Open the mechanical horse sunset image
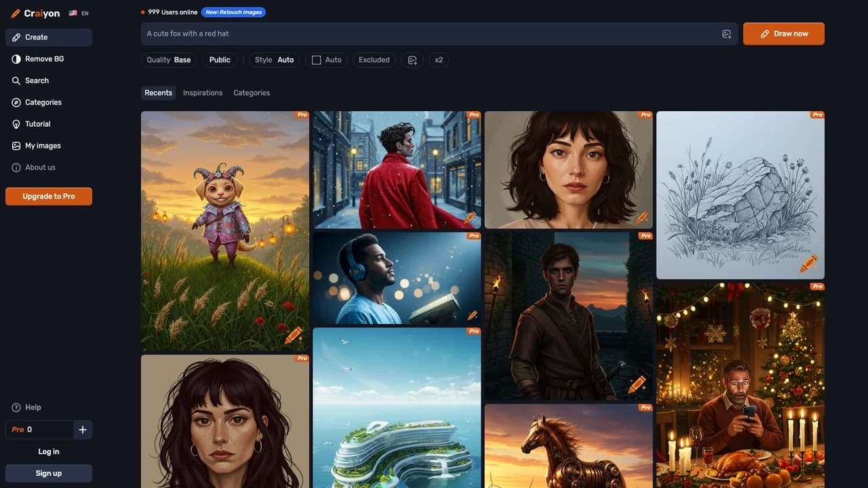Image resolution: width=868 pixels, height=488 pixels. tap(568, 446)
